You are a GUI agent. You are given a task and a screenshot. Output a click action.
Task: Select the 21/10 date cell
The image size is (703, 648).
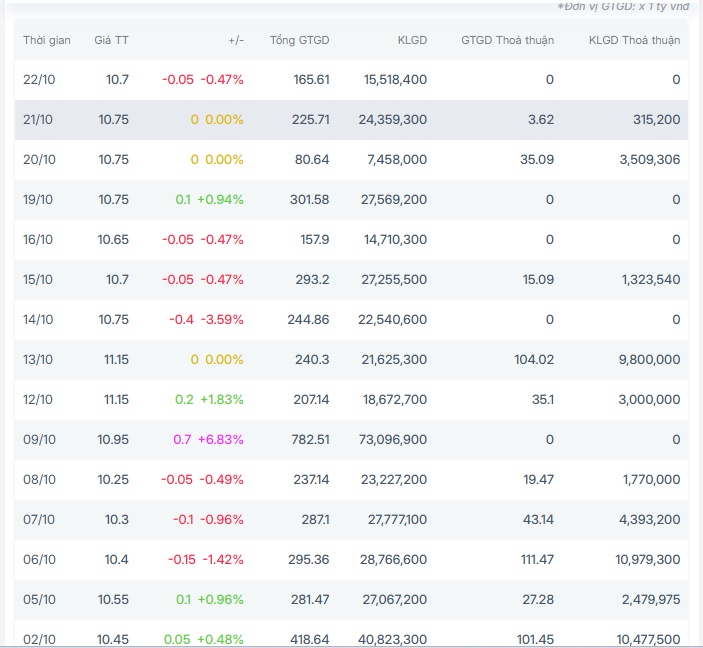coord(38,120)
